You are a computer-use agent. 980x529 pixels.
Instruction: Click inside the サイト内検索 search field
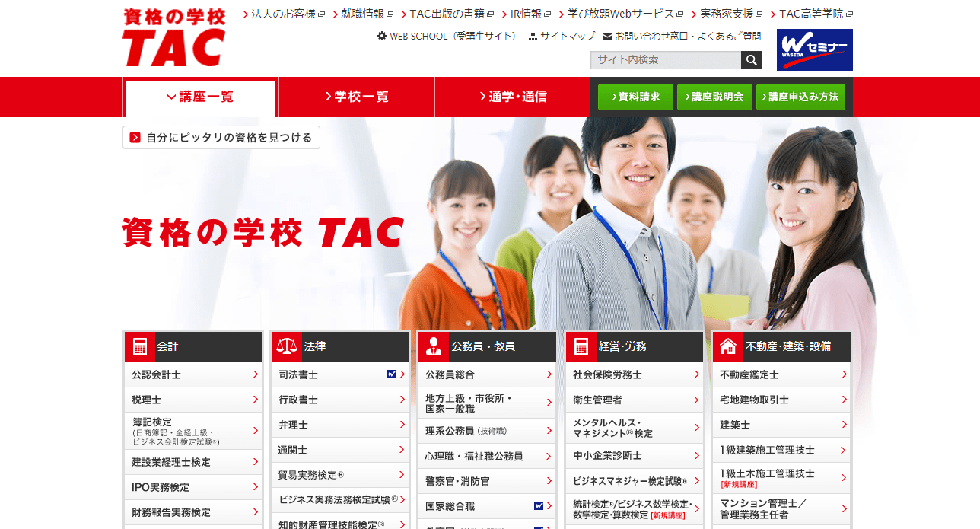tap(662, 59)
